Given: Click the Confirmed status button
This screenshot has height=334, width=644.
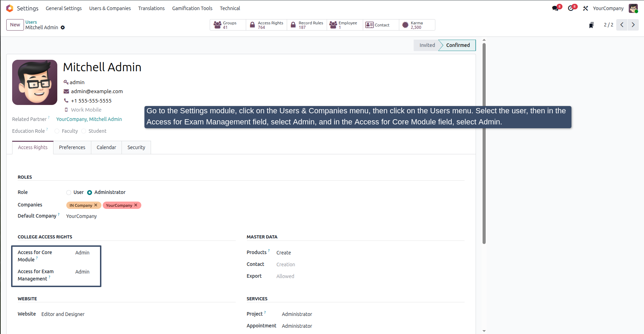Looking at the screenshot, I should pyautogui.click(x=458, y=45).
